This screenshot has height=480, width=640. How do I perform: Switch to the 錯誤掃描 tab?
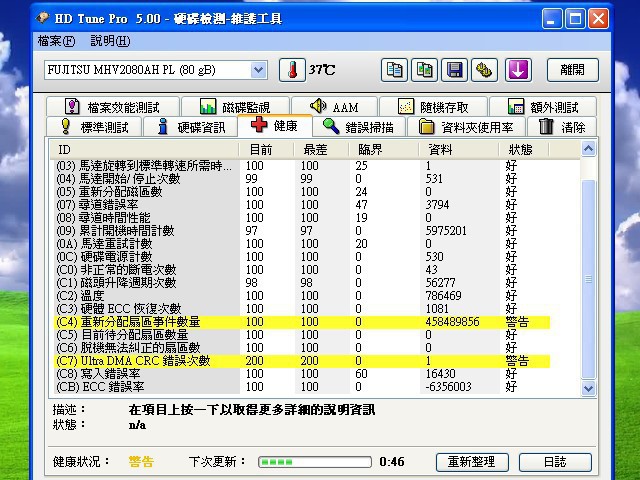tap(358, 127)
